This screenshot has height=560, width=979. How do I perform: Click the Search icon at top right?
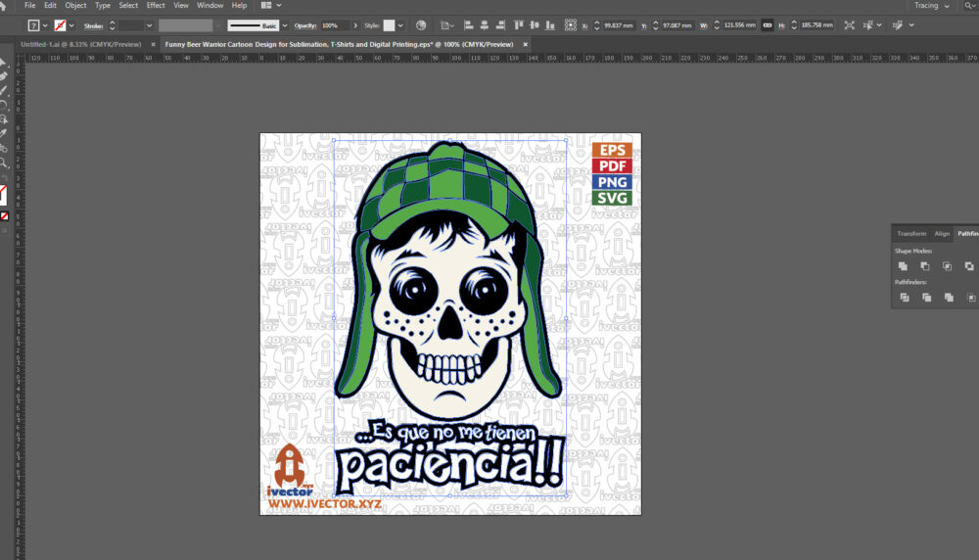pyautogui.click(x=968, y=6)
